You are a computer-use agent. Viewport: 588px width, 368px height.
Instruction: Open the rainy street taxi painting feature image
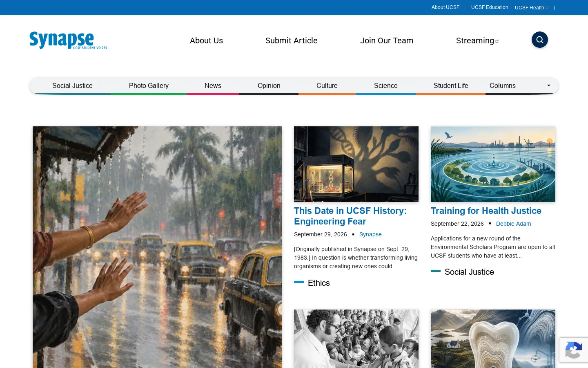(157, 247)
